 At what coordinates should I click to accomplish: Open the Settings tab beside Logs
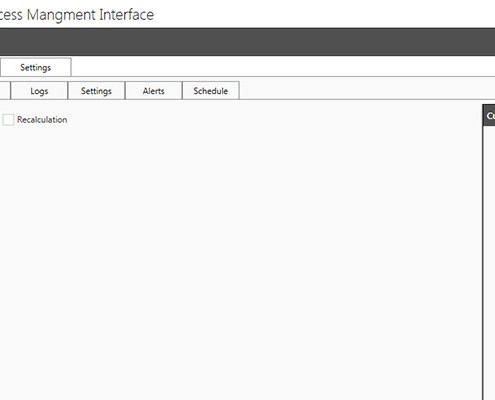96,91
